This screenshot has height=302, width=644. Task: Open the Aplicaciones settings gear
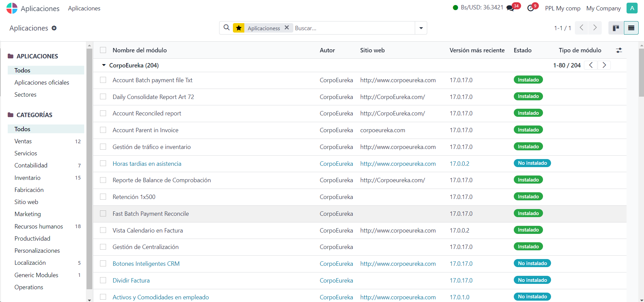pyautogui.click(x=54, y=28)
